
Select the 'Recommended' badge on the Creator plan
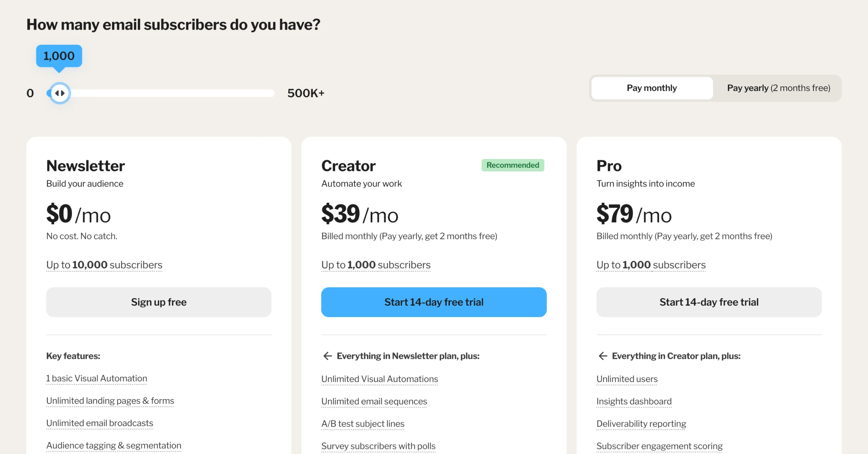click(x=512, y=165)
